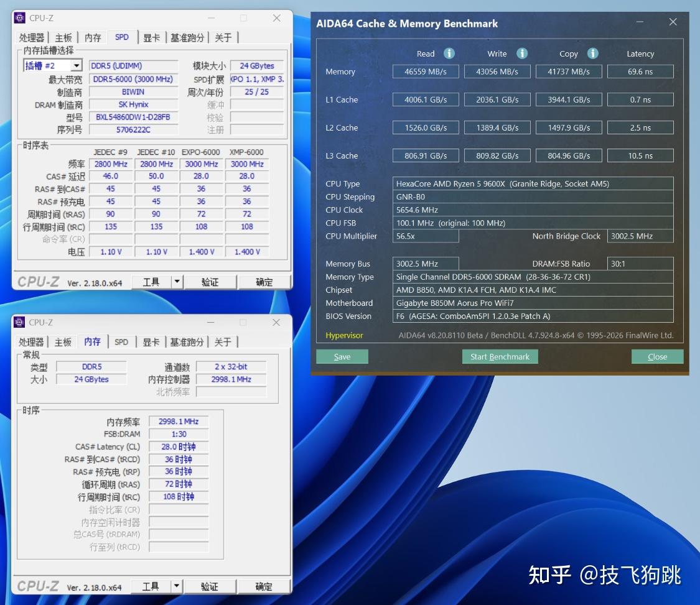Open 基准跑分 tab in the bottom CPU-Z window
Viewport: 700px width, 605px height.
click(x=187, y=342)
